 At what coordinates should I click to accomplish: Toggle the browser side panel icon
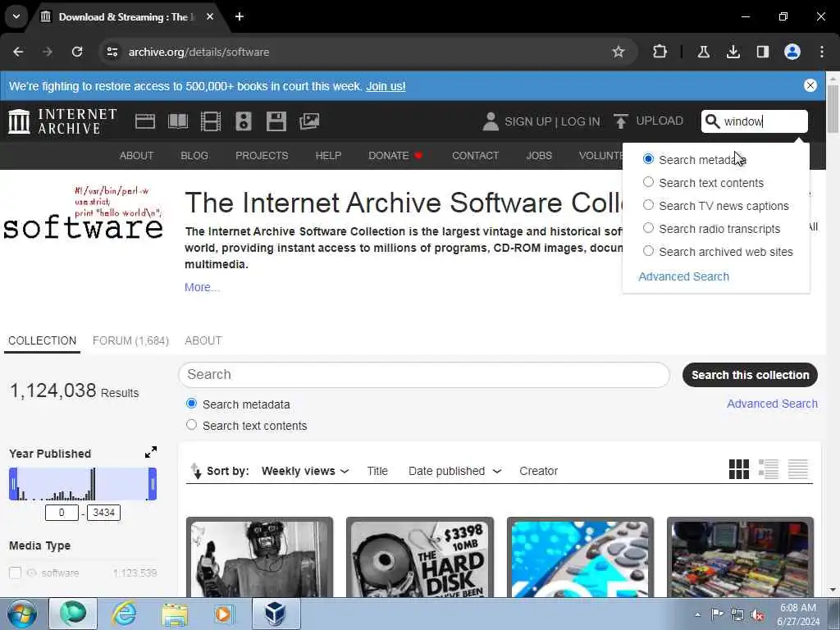(x=762, y=52)
